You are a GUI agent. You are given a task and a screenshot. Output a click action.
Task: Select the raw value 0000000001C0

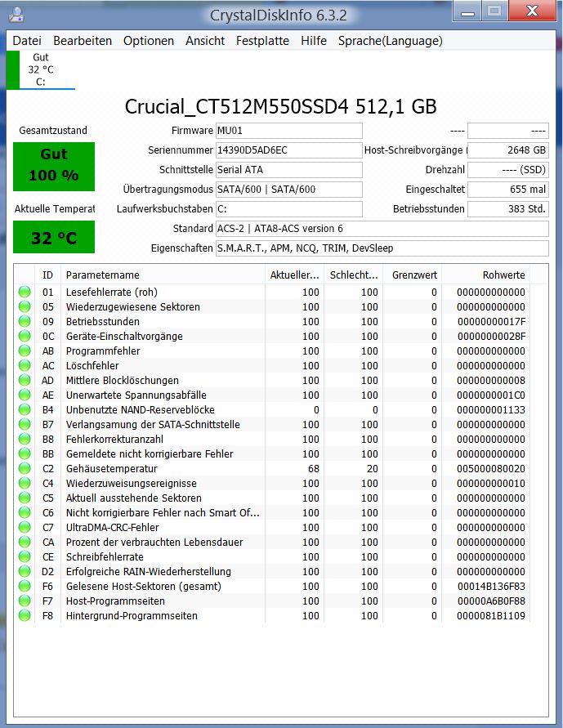point(491,395)
